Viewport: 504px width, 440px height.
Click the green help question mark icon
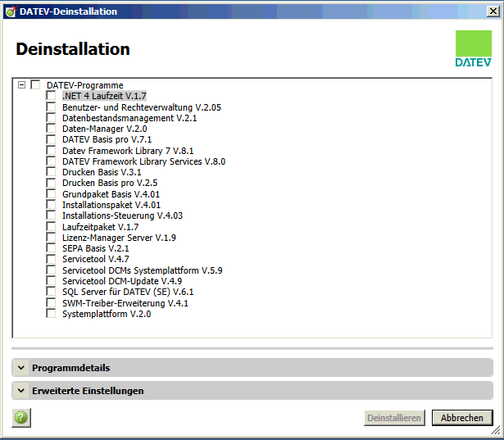pyautogui.click(x=21, y=417)
